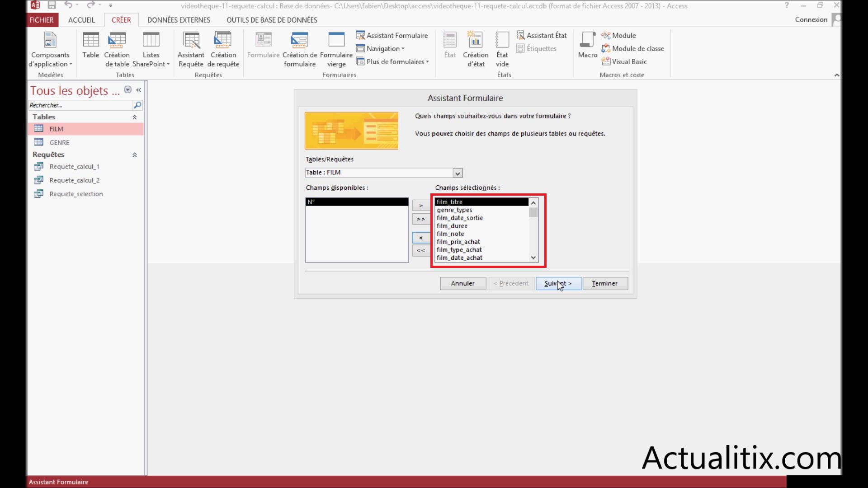Select N° in available fields

click(357, 202)
